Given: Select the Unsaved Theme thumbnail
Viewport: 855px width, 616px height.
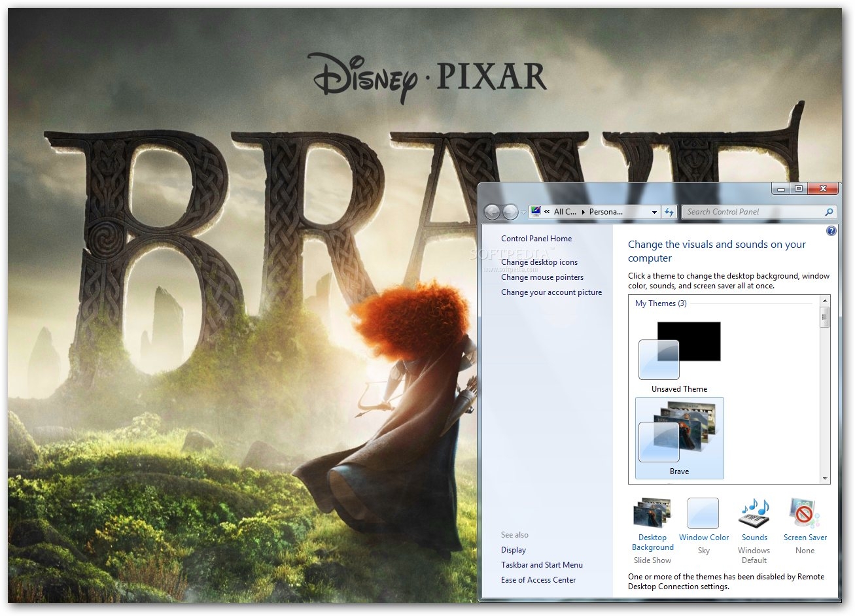Looking at the screenshot, I should point(679,356).
